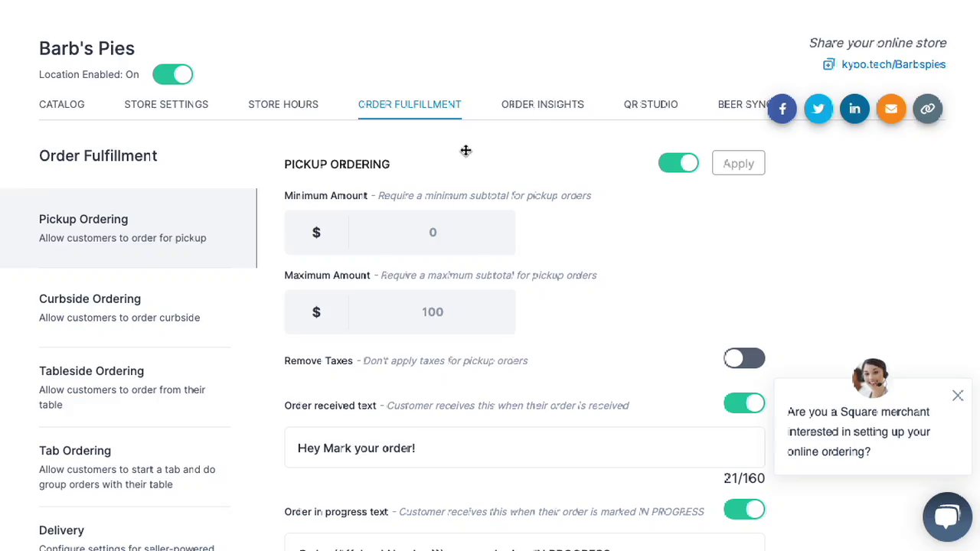Toggle the Location Enabled switch
The image size is (980, 551).
point(172,74)
